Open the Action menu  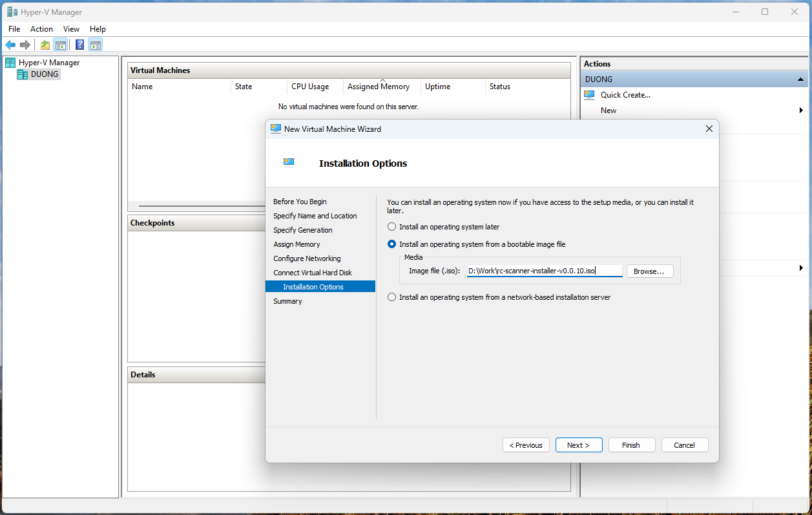(x=41, y=29)
